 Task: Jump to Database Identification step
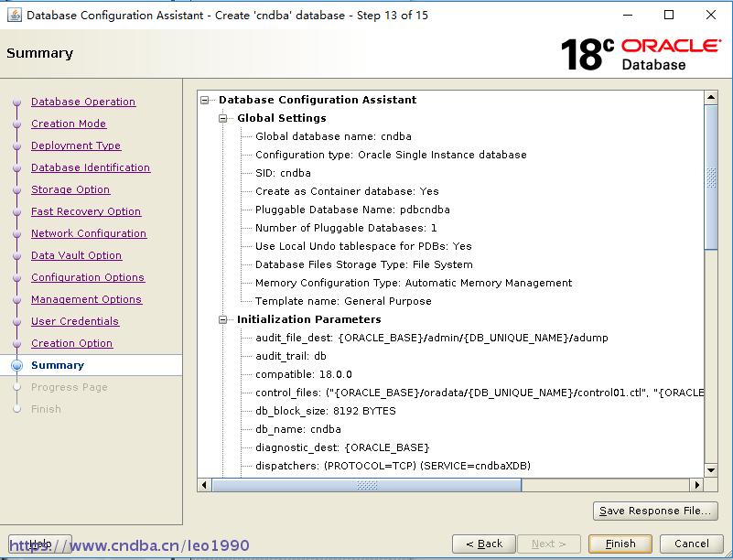[91, 167]
